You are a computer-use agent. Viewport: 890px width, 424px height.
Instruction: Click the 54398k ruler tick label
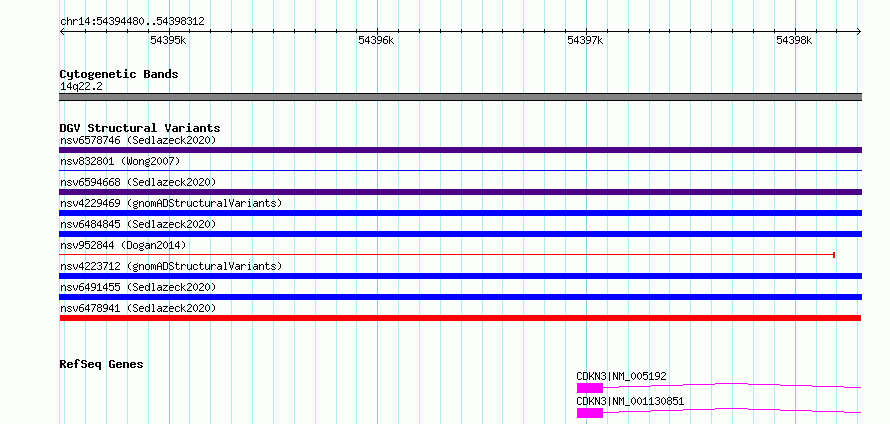(x=794, y=40)
